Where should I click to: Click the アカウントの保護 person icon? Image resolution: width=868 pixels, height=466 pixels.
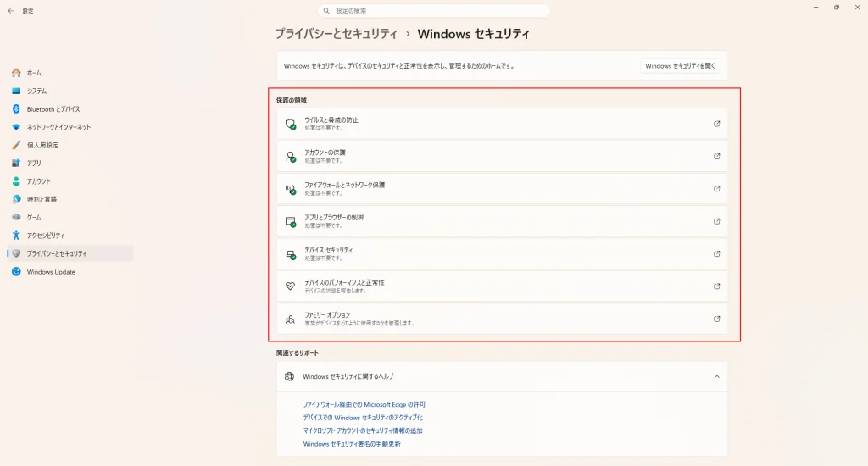[290, 157]
